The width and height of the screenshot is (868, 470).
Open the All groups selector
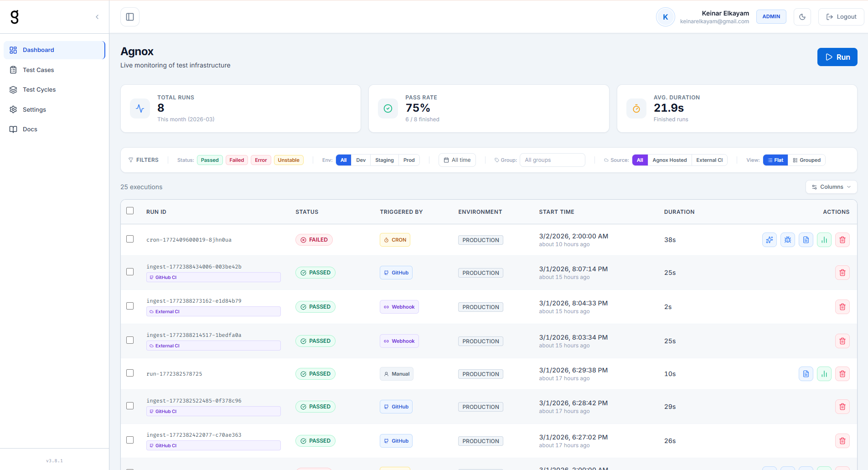pos(552,160)
